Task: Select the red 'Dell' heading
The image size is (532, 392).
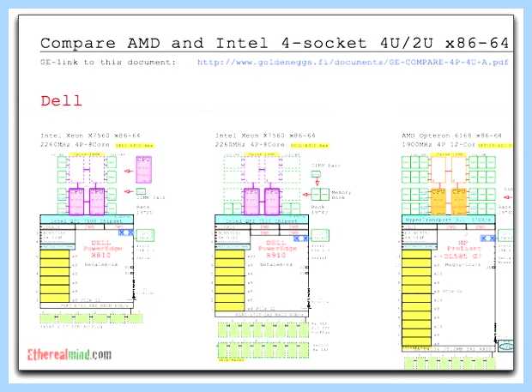Action: coord(61,100)
